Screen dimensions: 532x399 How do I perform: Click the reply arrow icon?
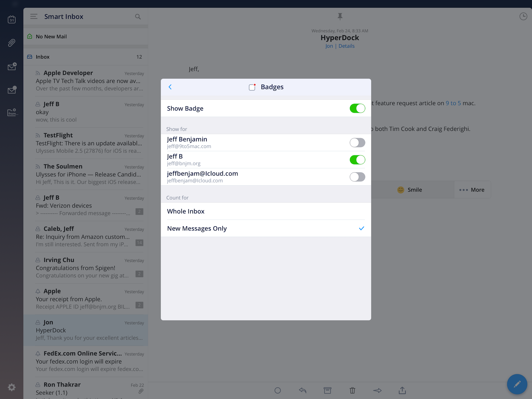[302, 390]
